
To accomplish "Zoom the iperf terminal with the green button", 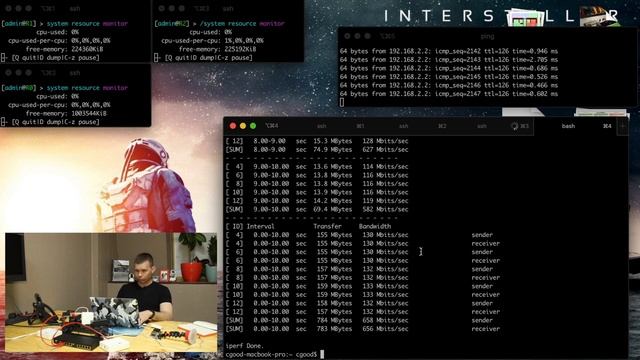I will coord(253,126).
